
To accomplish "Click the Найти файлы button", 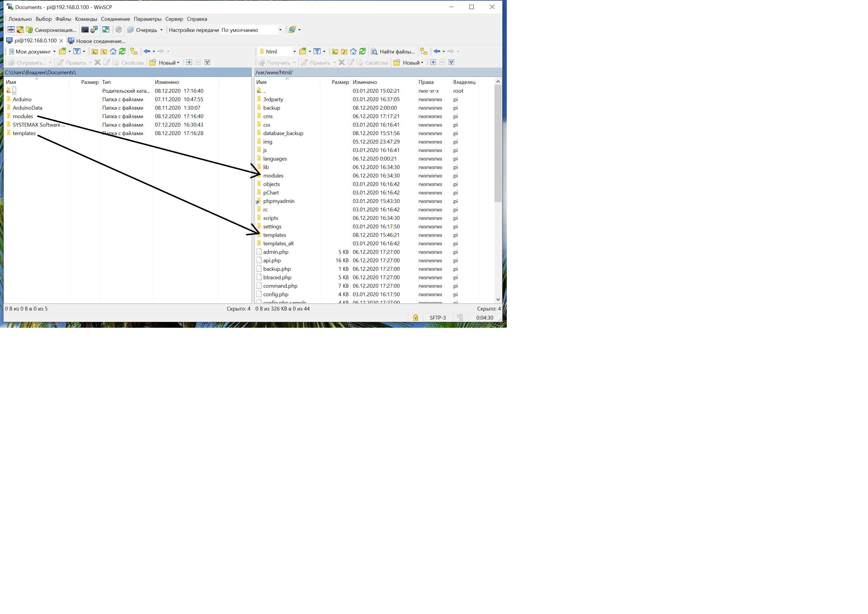I will pyautogui.click(x=393, y=51).
